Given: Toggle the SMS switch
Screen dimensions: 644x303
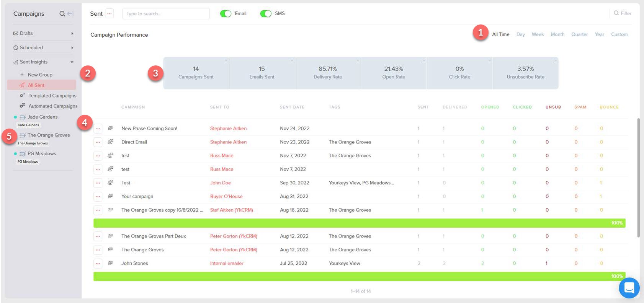Looking at the screenshot, I should [266, 13].
